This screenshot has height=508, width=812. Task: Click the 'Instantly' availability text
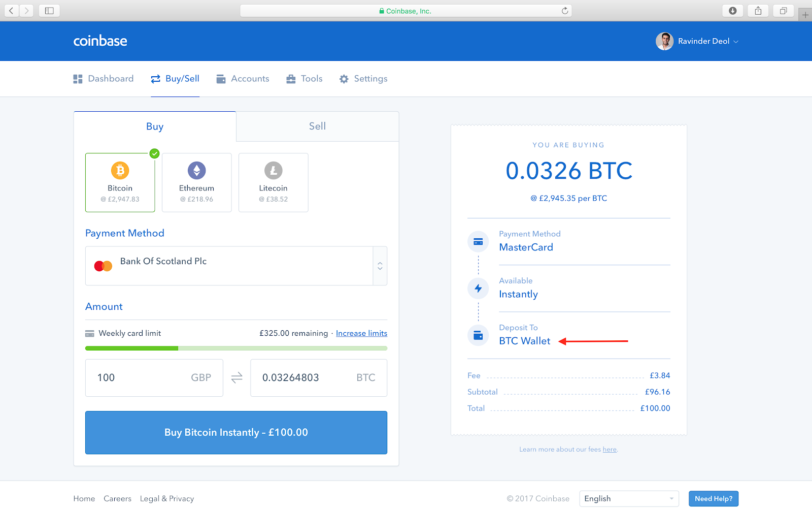pyautogui.click(x=518, y=294)
